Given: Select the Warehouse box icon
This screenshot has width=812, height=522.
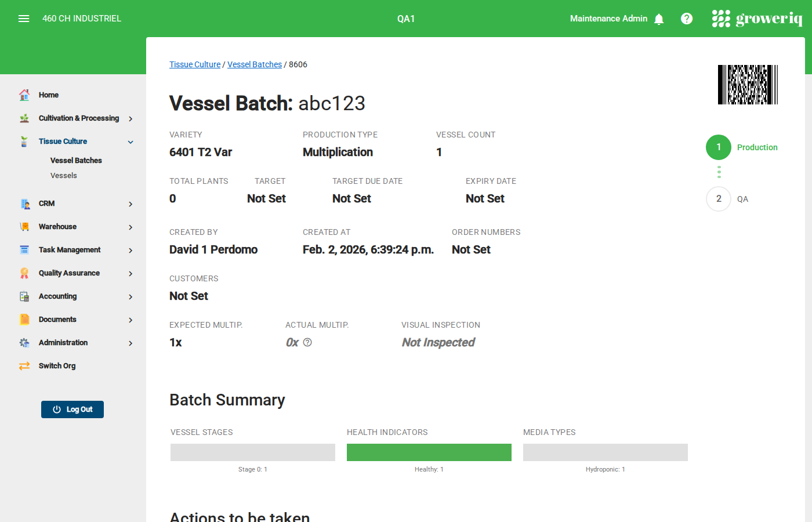Looking at the screenshot, I should coord(24,226).
